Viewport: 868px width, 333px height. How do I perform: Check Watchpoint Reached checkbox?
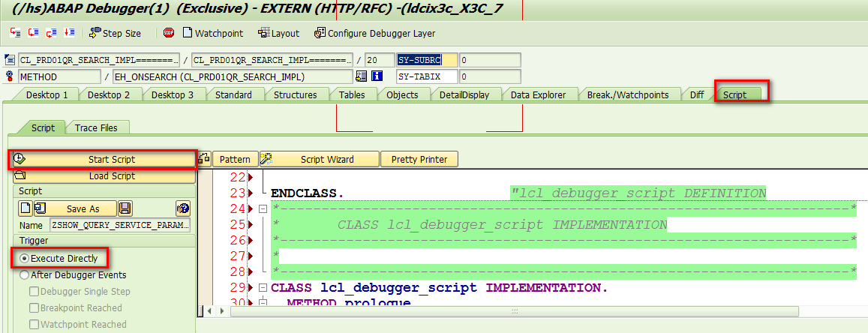tap(35, 325)
